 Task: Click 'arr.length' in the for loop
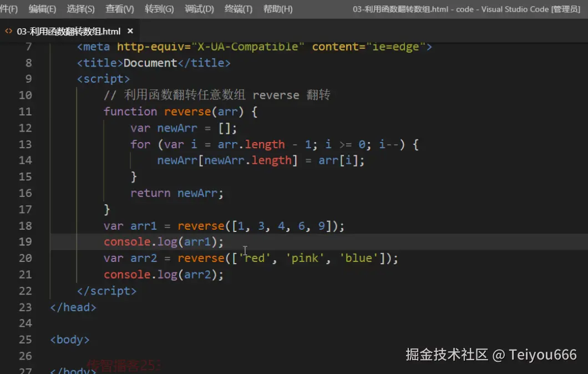click(x=251, y=144)
